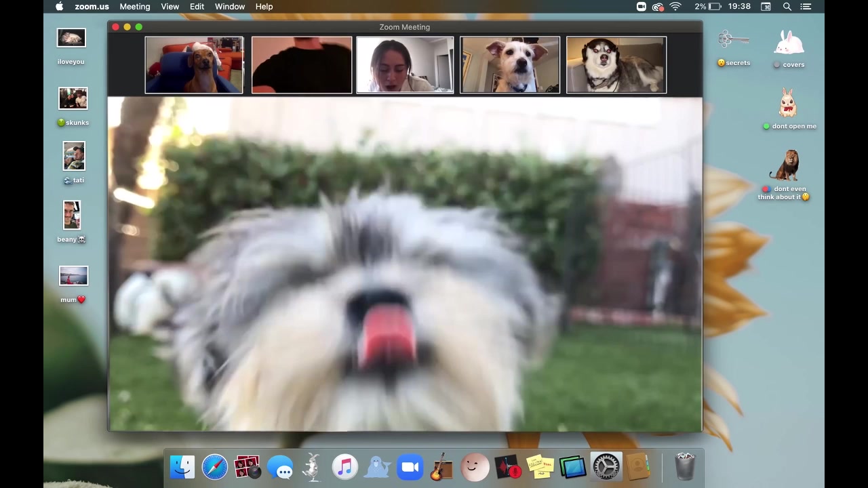Click the rabbit app icon in dock
868x488 pixels.
pyautogui.click(x=313, y=467)
